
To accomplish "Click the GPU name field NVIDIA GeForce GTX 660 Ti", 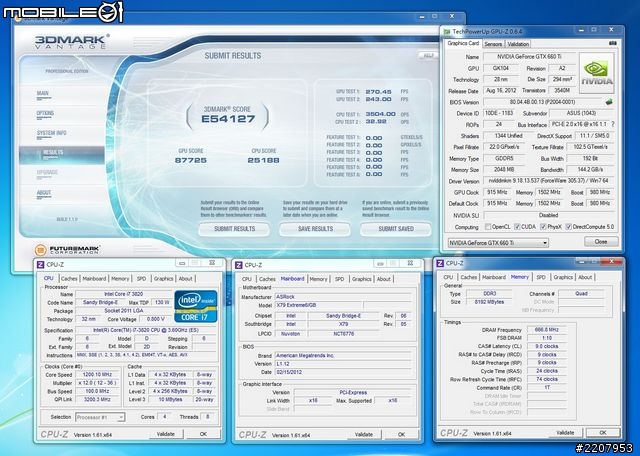I will click(x=529, y=57).
